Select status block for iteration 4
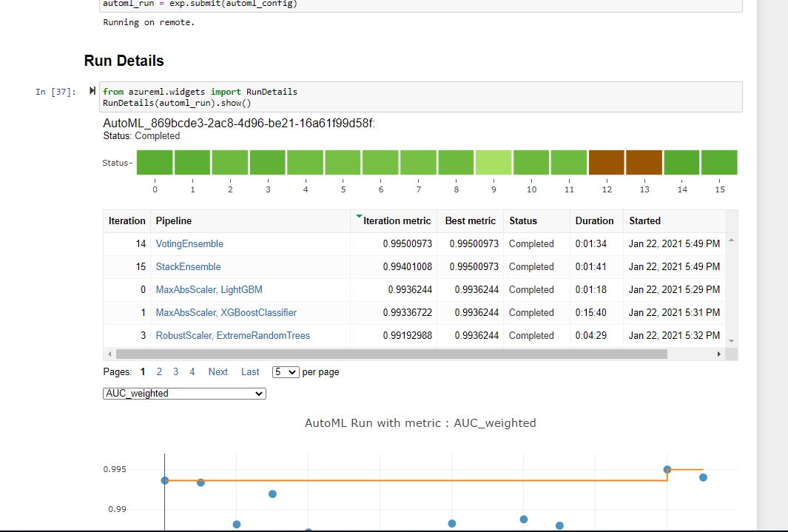Viewport: 788px width, 532px height. (x=306, y=162)
